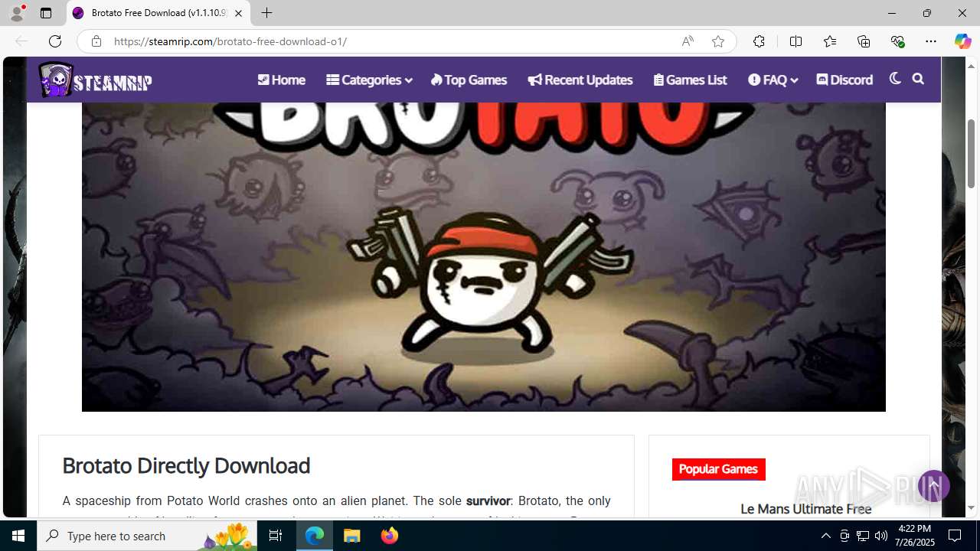The width and height of the screenshot is (980, 551).
Task: Select the Brotato Free Download tab
Action: pos(158,13)
